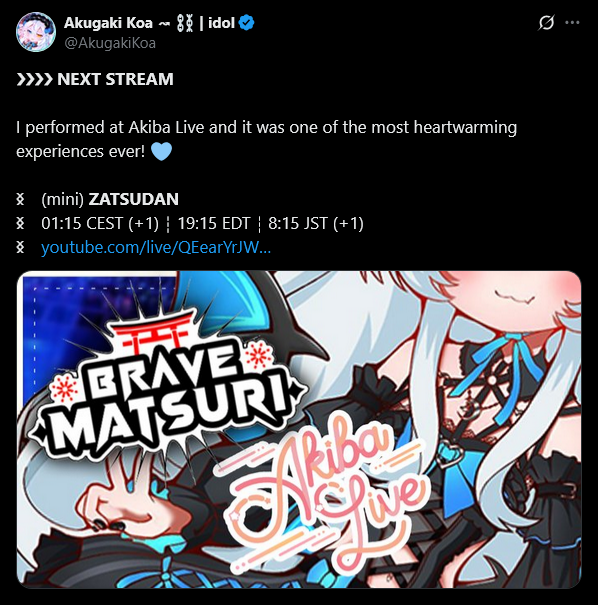The image size is (598, 605).
Task: Open the three-dot more options menu
Action: pos(572,22)
